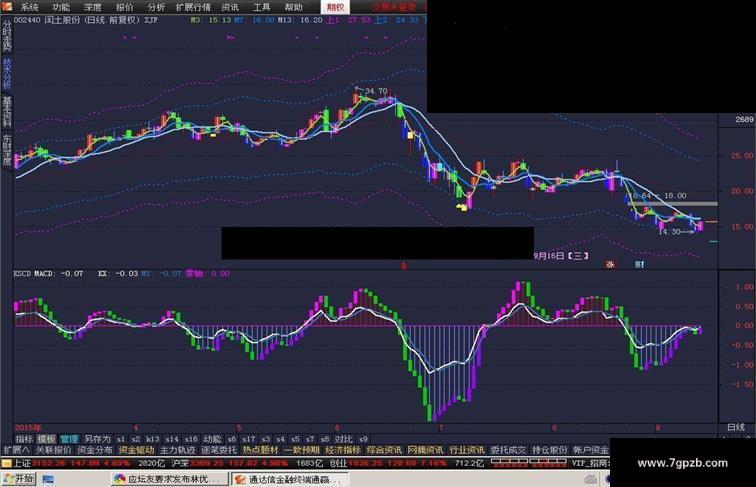Open the 经济指标 tab

tap(343, 450)
